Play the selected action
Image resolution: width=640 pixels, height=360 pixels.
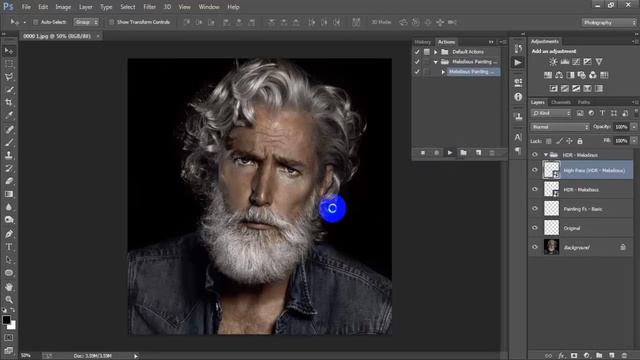tap(450, 153)
